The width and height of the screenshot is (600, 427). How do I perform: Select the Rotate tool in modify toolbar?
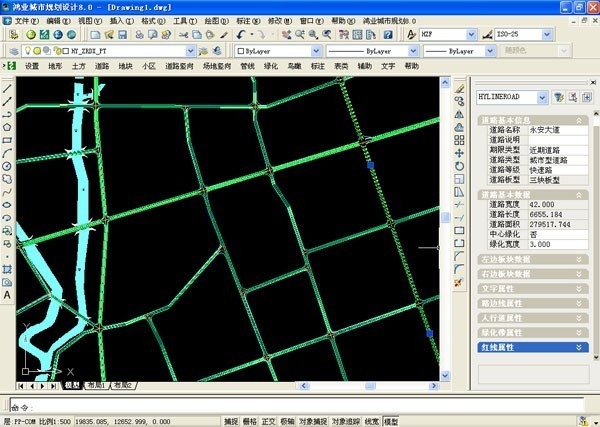point(459,166)
